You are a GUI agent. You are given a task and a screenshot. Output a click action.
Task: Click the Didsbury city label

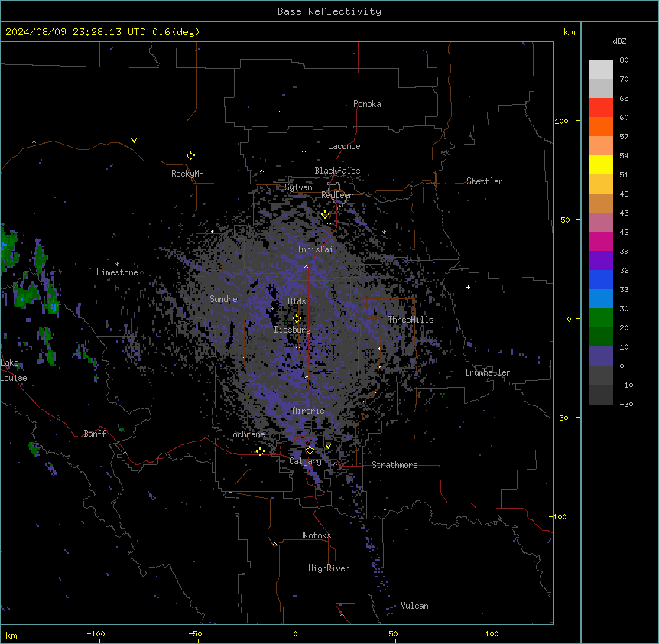293,330
